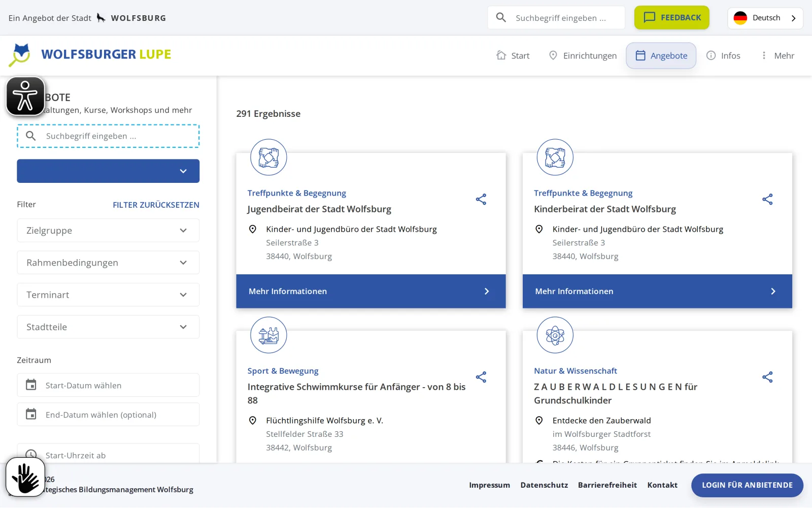
Task: Share the Zauberwaldlesungen offer
Action: (x=767, y=377)
